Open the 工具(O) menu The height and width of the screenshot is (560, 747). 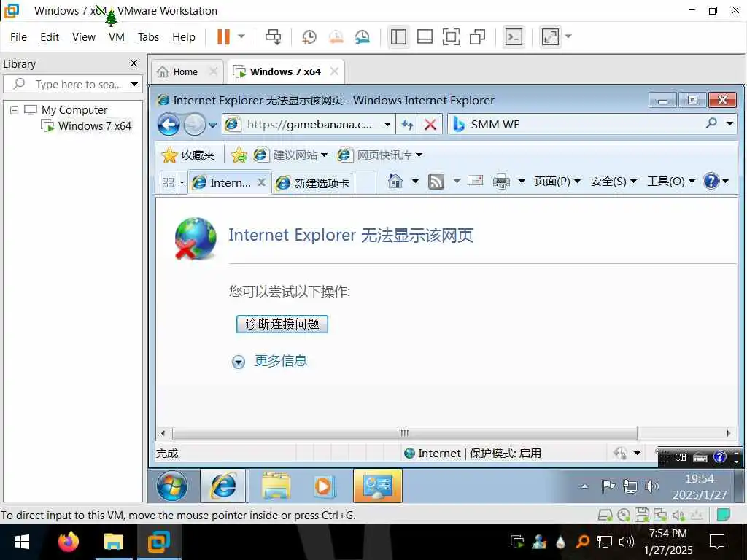(x=671, y=182)
